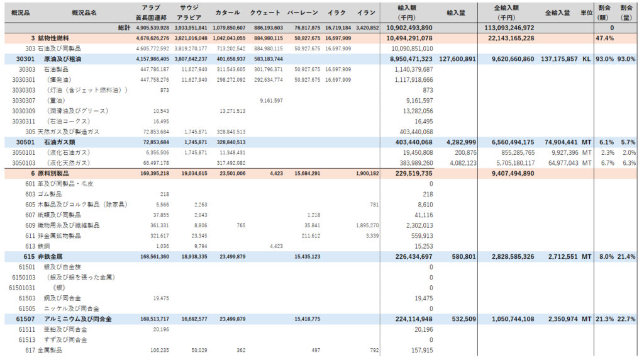Click the サウジアラビア column header
644x362 pixels.
pos(186,13)
